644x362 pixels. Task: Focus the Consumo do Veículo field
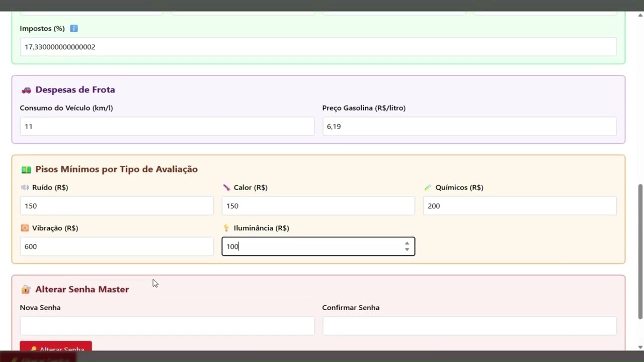point(167,126)
